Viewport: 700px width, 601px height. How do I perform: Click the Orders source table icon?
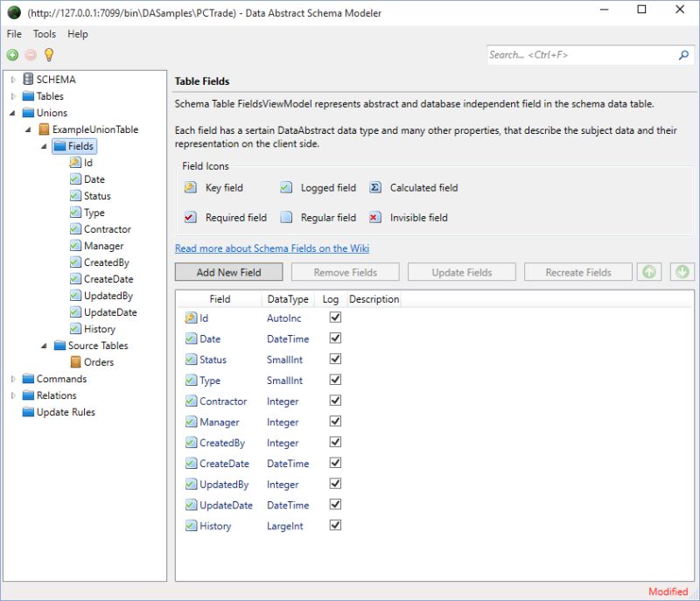(76, 362)
